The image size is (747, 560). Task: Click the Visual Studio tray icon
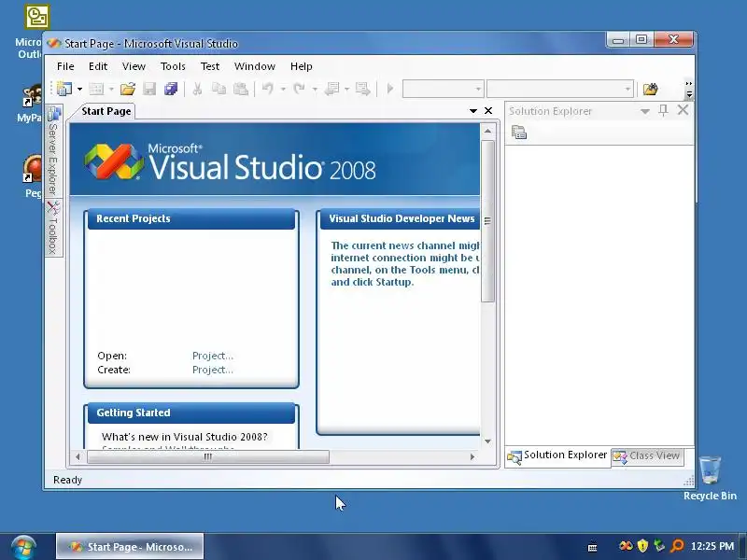click(x=626, y=546)
